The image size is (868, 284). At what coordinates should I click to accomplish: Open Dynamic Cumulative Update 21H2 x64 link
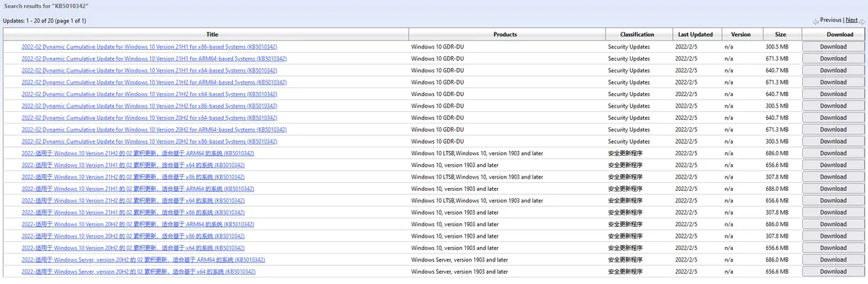(149, 94)
